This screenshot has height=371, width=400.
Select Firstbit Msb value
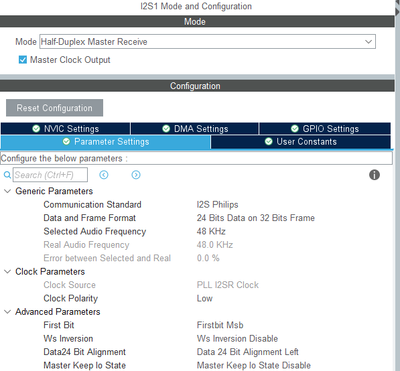point(220,325)
